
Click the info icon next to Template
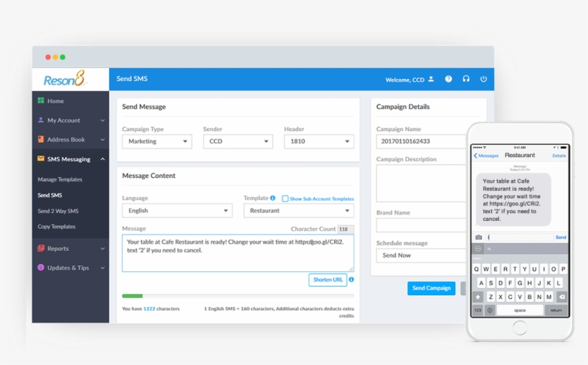[272, 198]
